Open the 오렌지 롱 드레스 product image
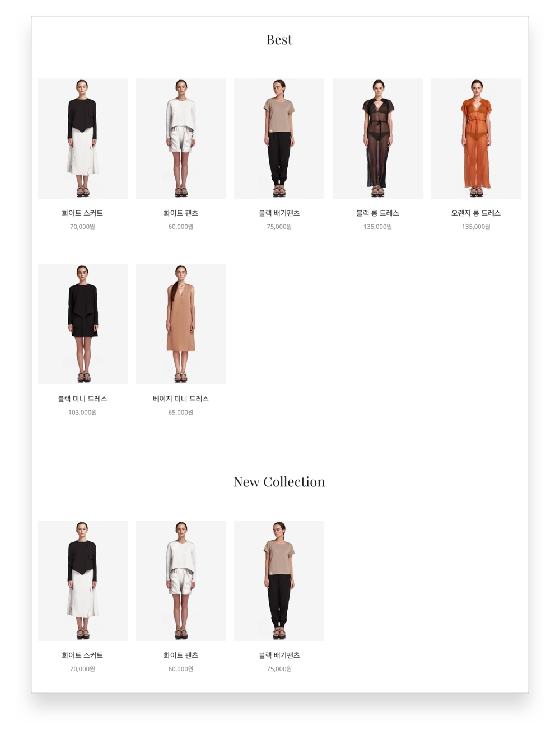The height and width of the screenshot is (740, 560). click(x=476, y=138)
